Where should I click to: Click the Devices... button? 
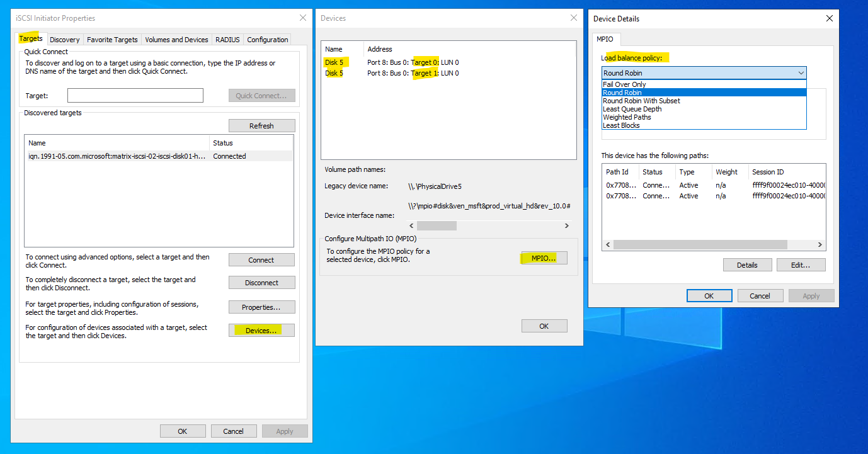261,331
